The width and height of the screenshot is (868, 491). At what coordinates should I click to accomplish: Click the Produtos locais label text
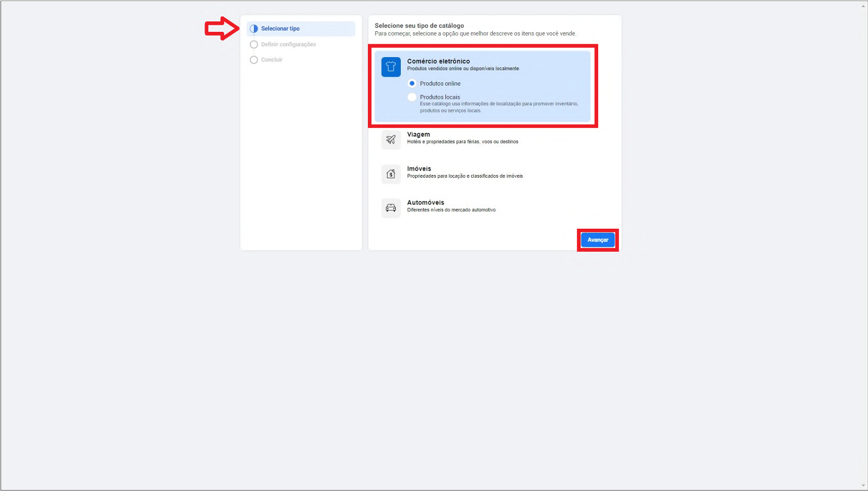point(440,97)
